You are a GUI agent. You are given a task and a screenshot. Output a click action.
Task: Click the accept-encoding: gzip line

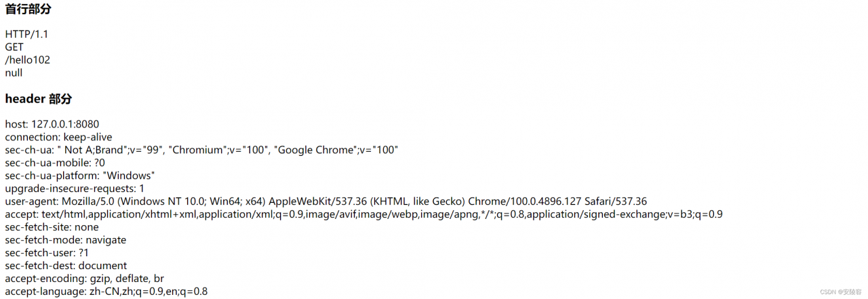point(85,279)
